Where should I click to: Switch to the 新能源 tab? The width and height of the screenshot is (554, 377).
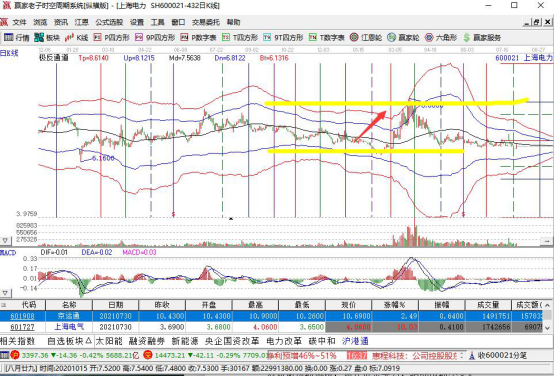[185, 341]
